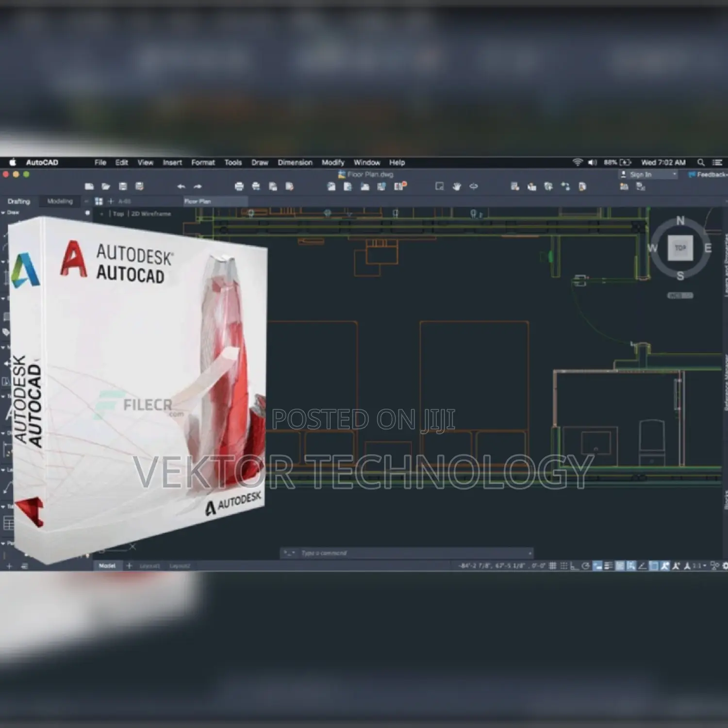Click the N direction on ViewCube compass
Viewport: 728px width, 728px height.
680,221
